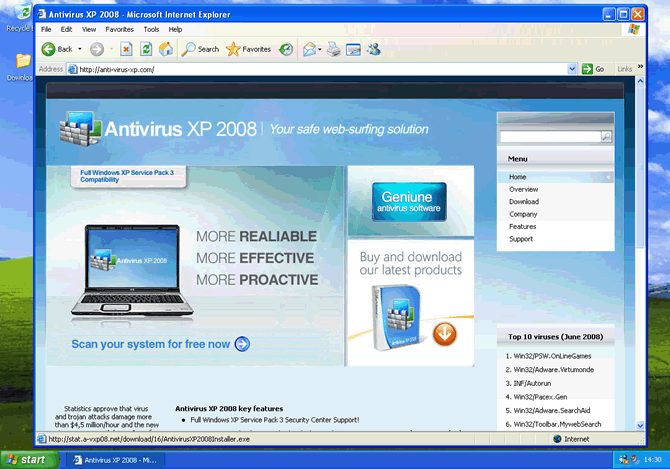Click the orange download arrow icon
670x469 pixels.
[x=445, y=333]
